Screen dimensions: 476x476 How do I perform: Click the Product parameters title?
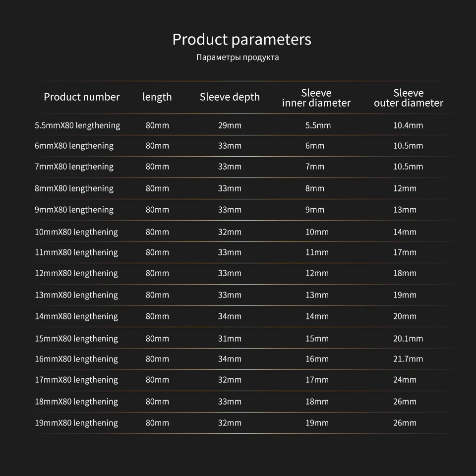pos(241,40)
